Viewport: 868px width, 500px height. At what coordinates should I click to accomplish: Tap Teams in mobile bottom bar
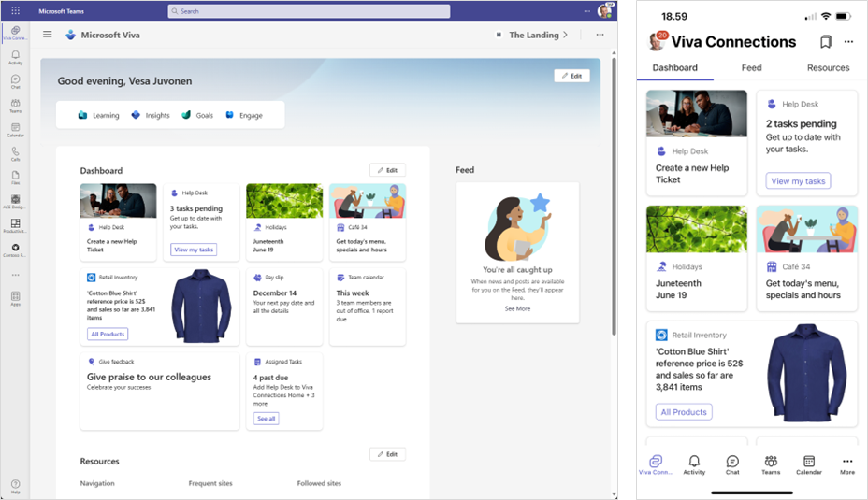(x=771, y=464)
